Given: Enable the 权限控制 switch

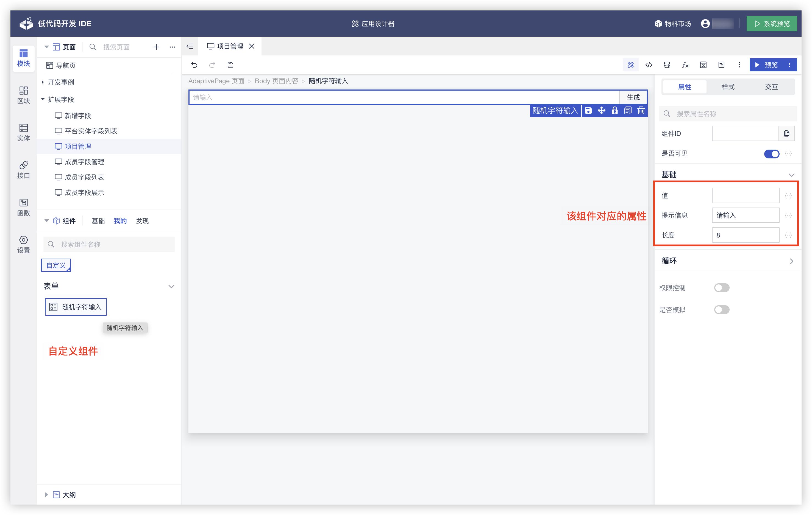Looking at the screenshot, I should pyautogui.click(x=721, y=287).
